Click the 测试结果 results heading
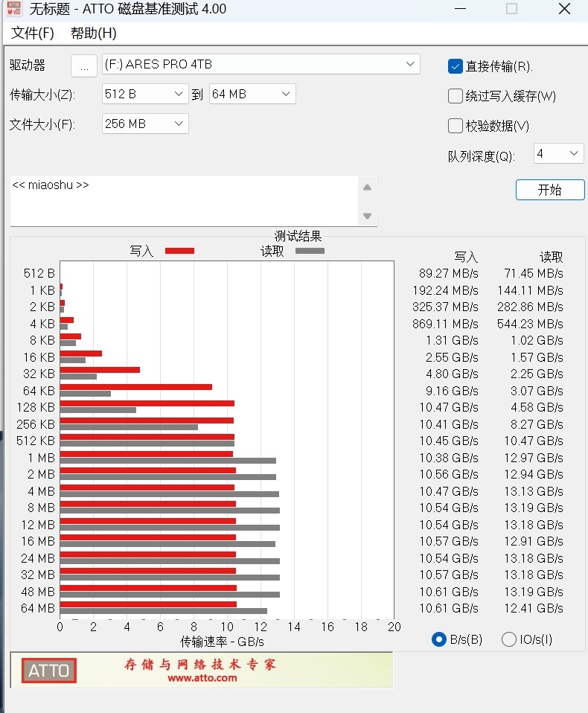The width and height of the screenshot is (588, 713). click(x=298, y=236)
